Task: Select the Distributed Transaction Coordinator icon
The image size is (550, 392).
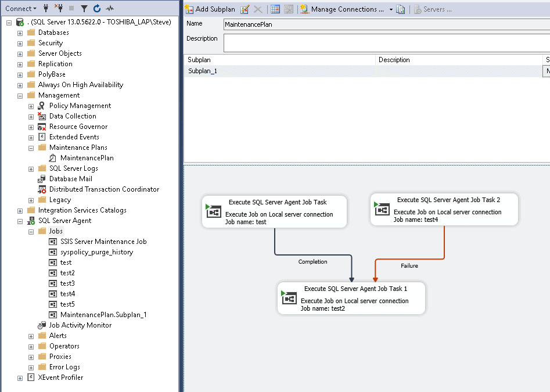Action: (42, 189)
